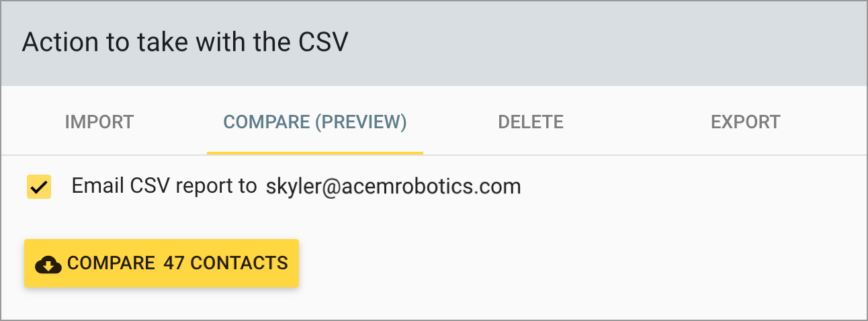868x321 pixels.
Task: Click the down arrow inside the cloud icon
Action: [x=48, y=265]
